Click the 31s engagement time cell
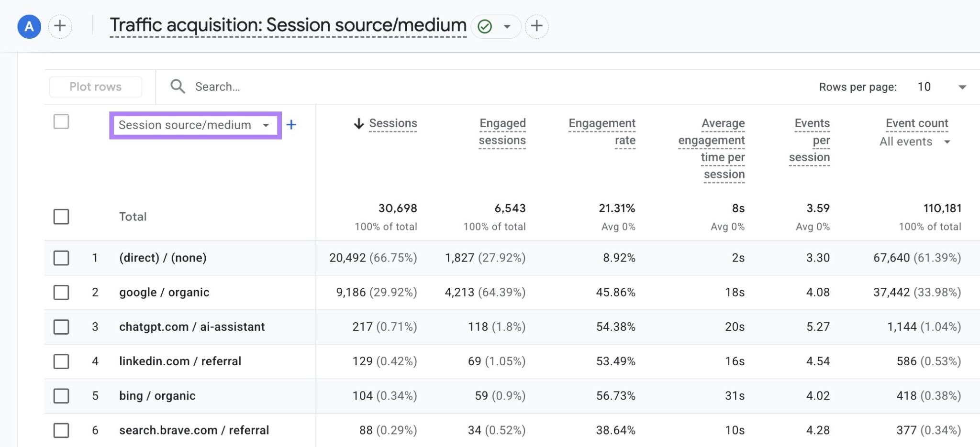This screenshot has width=980, height=447. (735, 396)
